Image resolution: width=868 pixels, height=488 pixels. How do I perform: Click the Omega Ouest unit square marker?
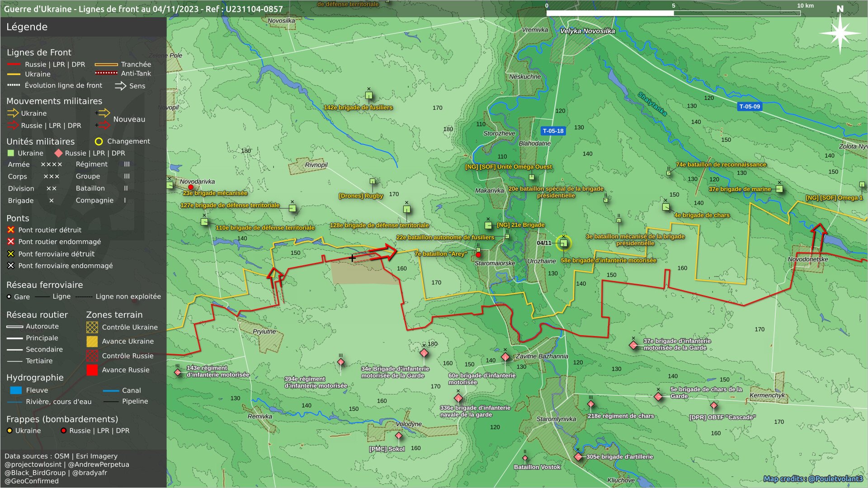(532, 177)
